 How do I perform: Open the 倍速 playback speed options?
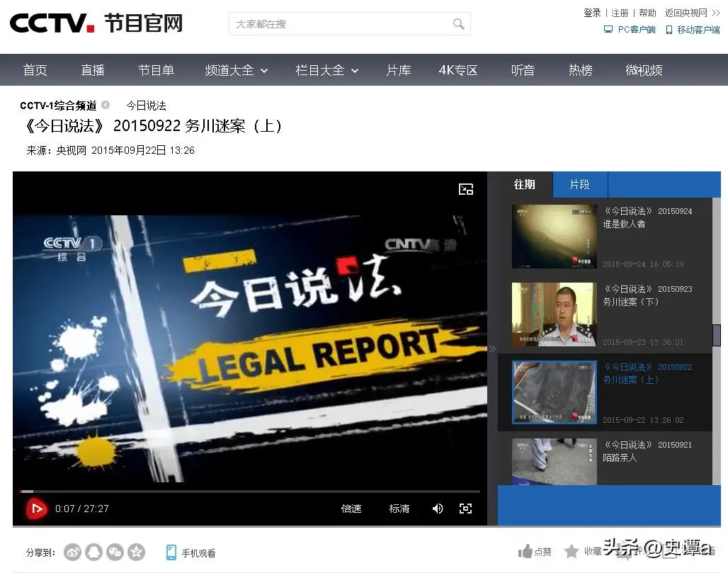pos(351,509)
